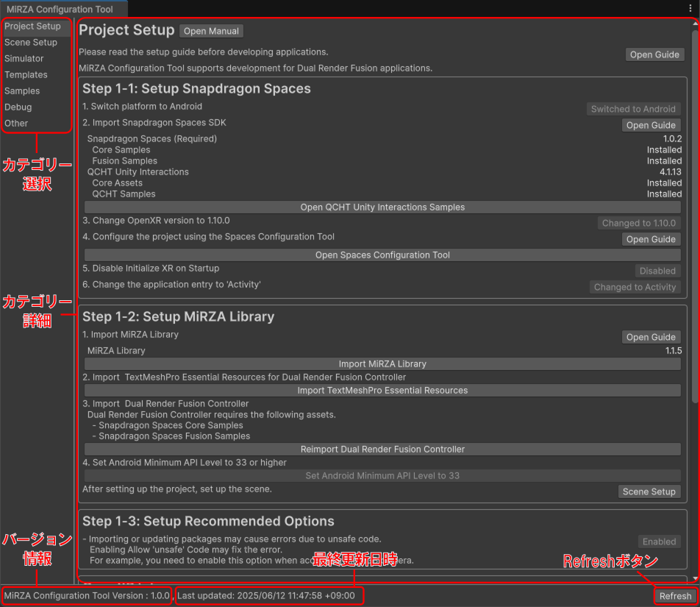700x607 pixels.
Task: Click the Switched to Android button
Action: pyautogui.click(x=633, y=109)
